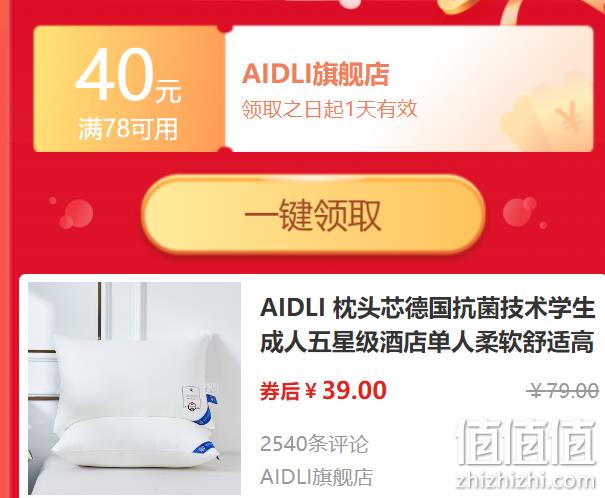Click the crossed-out ¥79.00 original price

[x=564, y=391]
